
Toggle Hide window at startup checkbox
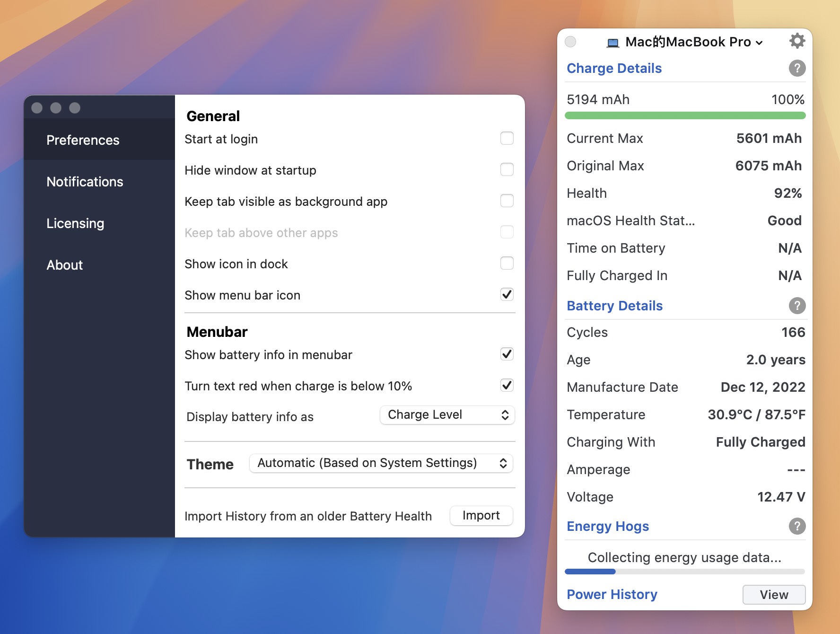(x=507, y=170)
